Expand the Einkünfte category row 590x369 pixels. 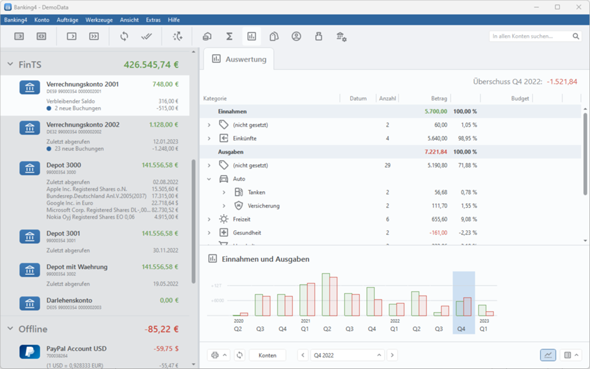pyautogui.click(x=209, y=138)
